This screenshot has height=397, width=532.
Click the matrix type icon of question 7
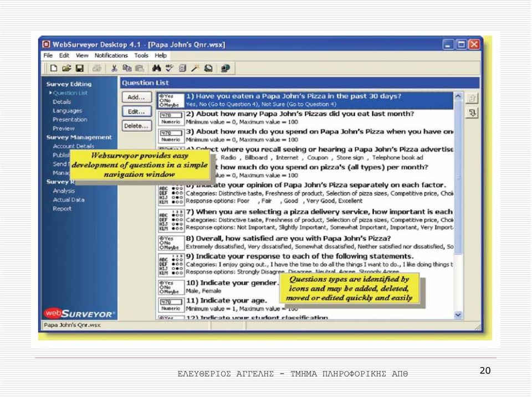tap(171, 220)
